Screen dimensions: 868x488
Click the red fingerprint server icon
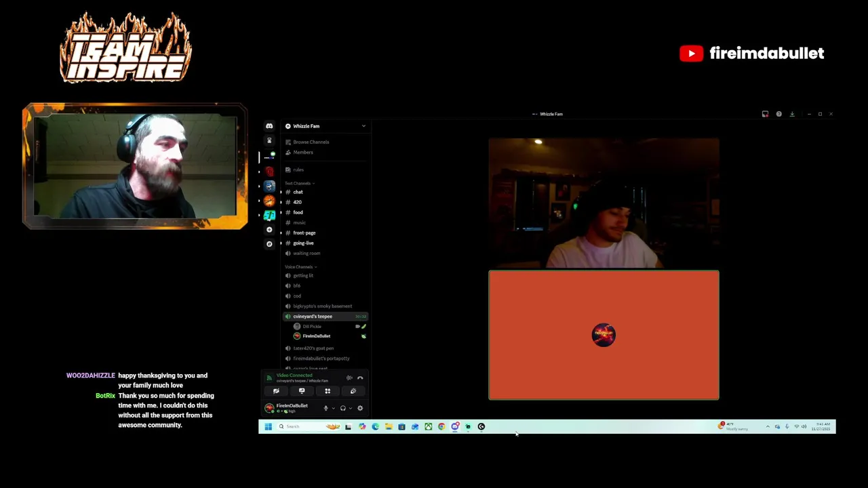coord(269,171)
